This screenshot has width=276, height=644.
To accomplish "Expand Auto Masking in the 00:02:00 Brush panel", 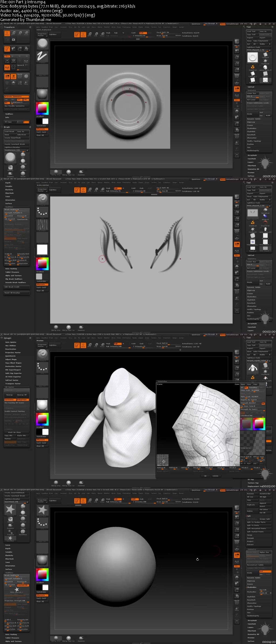I will 11,268.
